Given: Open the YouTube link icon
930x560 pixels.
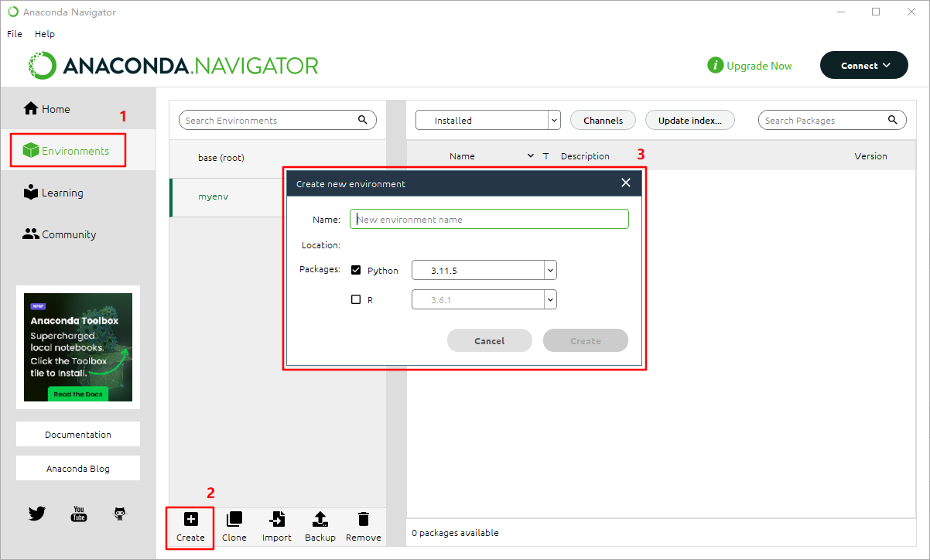Looking at the screenshot, I should pyautogui.click(x=79, y=514).
